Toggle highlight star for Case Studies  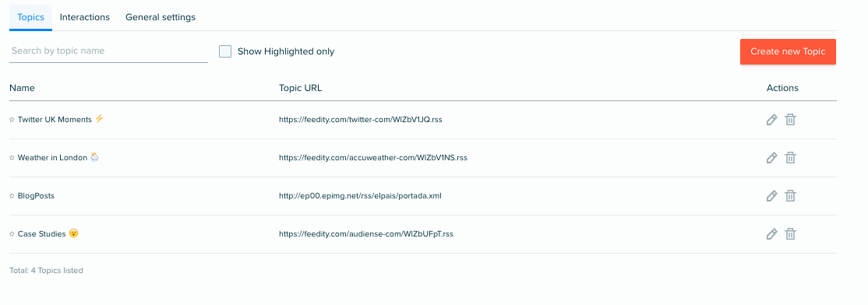click(12, 233)
